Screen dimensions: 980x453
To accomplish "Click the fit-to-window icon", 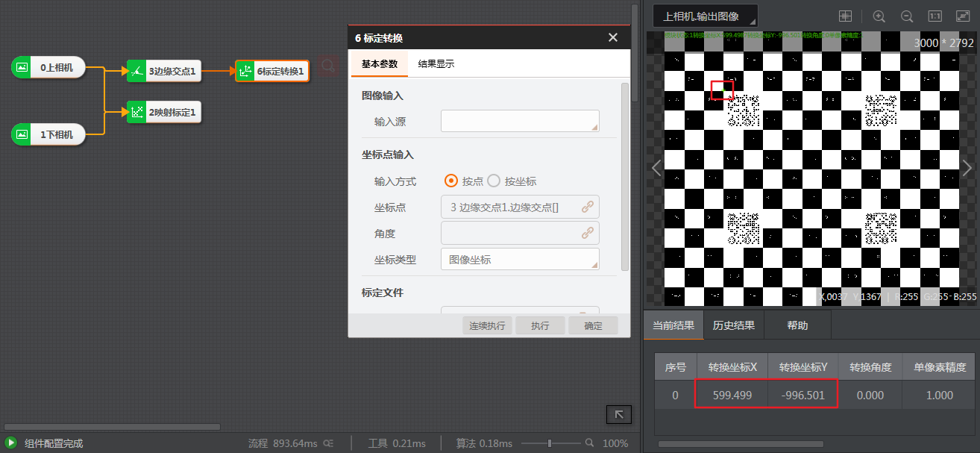I will pos(962,16).
